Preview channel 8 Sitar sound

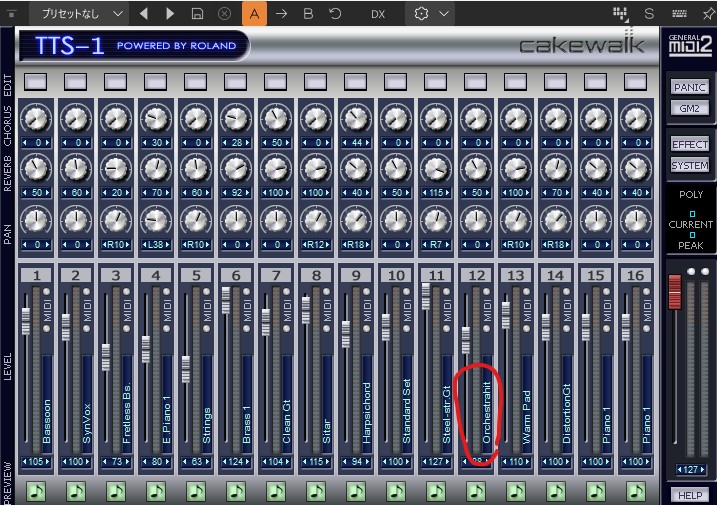coord(316,492)
